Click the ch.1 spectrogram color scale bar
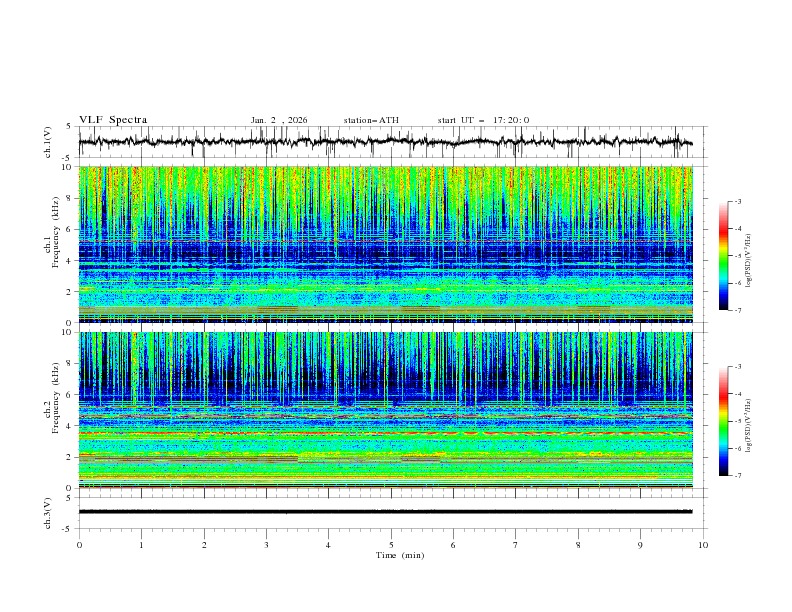This screenshot has width=792, height=612. point(723,256)
